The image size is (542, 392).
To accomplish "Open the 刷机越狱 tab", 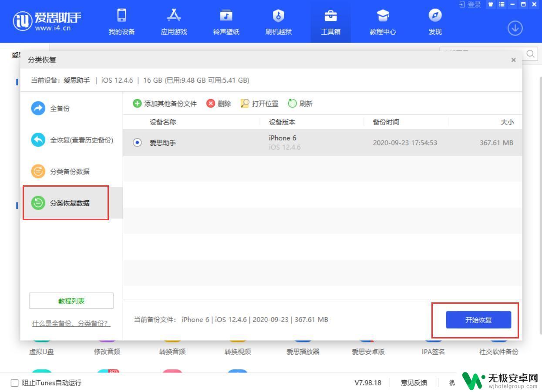I will point(278,22).
